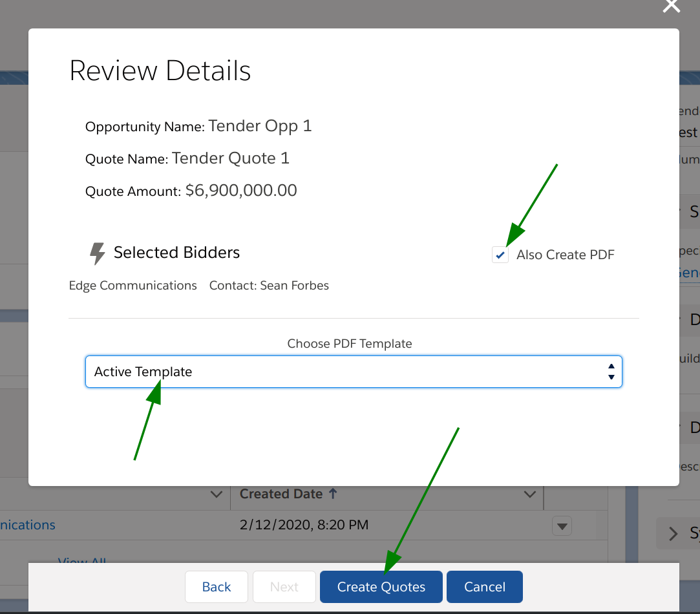Sort by Created Date column header

(281, 494)
